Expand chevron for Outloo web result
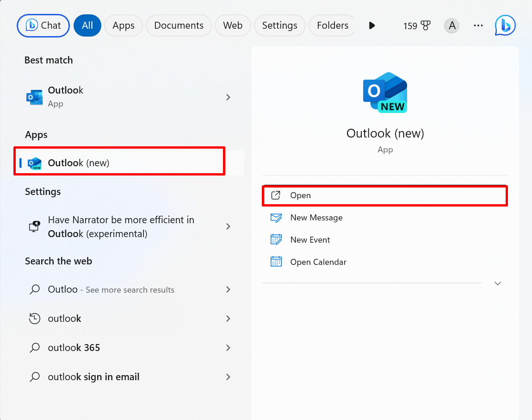This screenshot has width=532, height=420. [x=228, y=289]
